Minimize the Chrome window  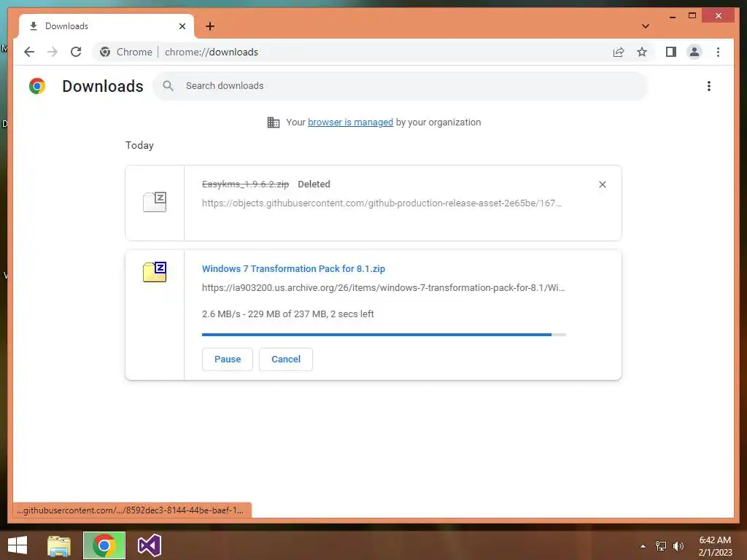click(672, 16)
